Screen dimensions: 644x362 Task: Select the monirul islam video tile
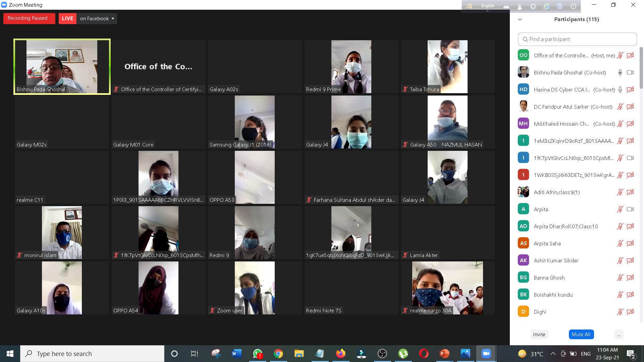coord(62,233)
